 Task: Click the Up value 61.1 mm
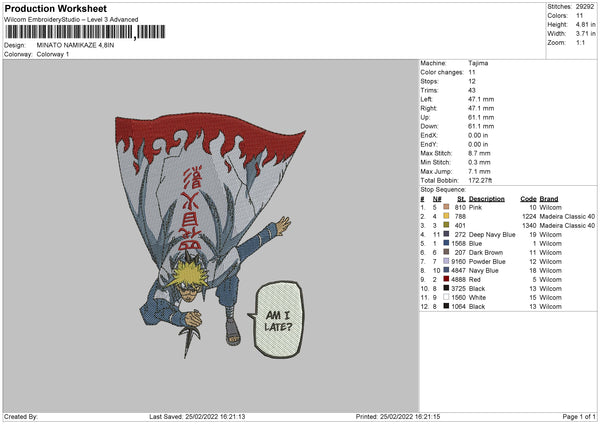coord(481,117)
